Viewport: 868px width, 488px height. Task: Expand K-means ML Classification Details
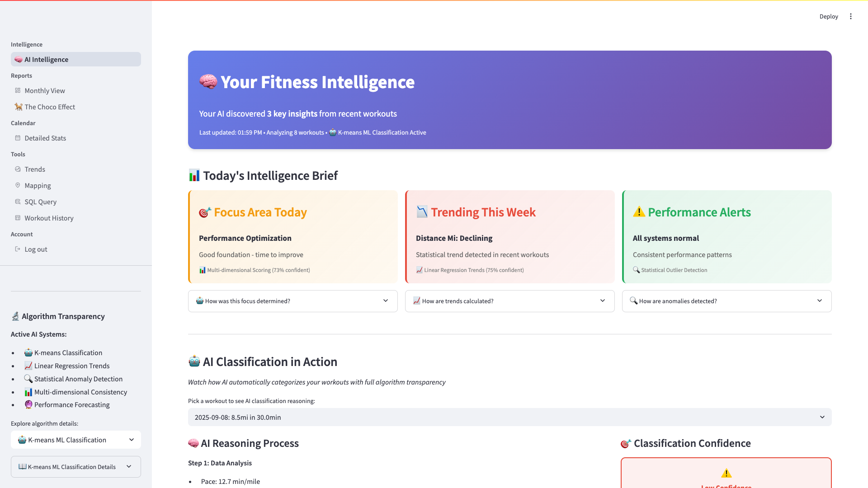tap(76, 467)
